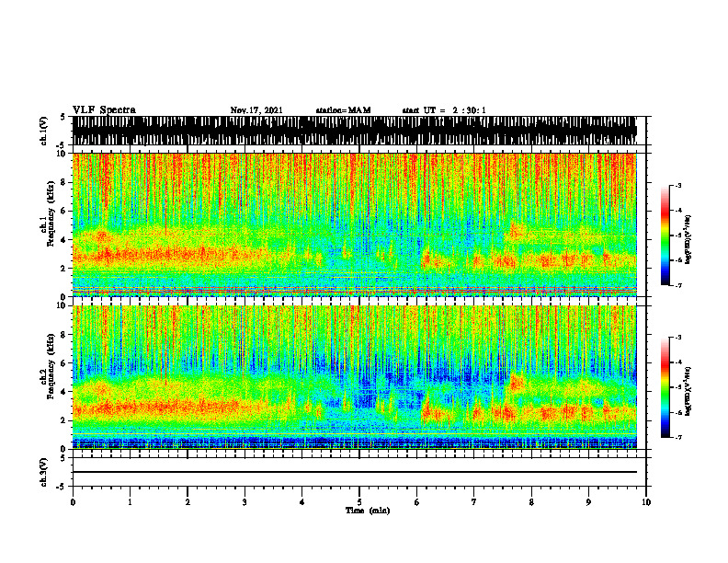Click the ch.2 spectrogram color scale bar

tap(665, 387)
